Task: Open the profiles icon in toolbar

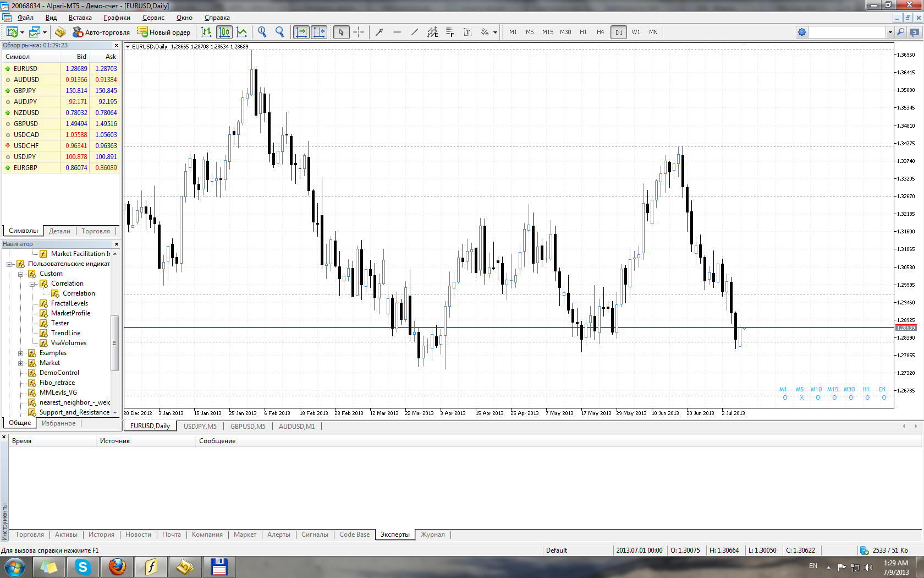Action: pyautogui.click(x=35, y=32)
